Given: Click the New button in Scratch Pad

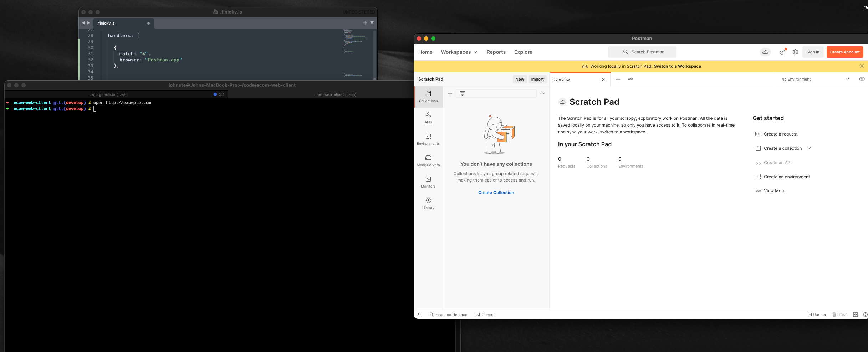Looking at the screenshot, I should point(520,79).
